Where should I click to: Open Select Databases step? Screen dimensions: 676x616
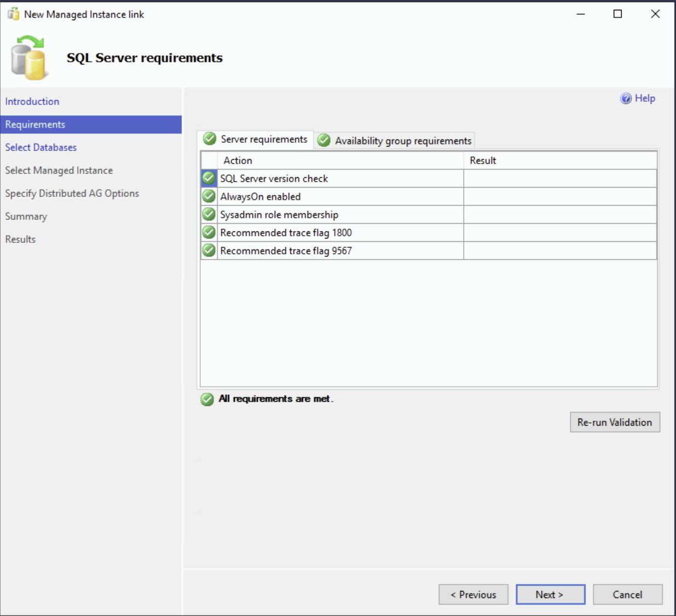[x=41, y=147]
